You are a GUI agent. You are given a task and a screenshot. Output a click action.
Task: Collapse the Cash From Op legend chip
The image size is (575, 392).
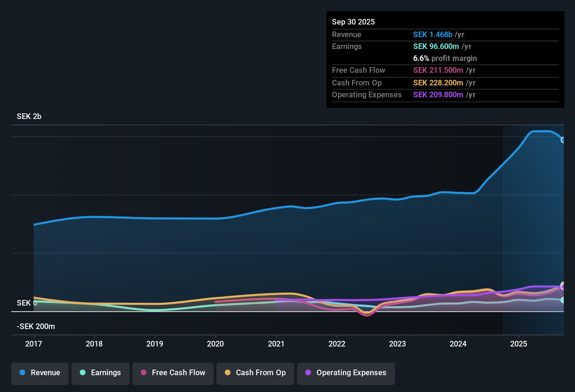pyautogui.click(x=255, y=373)
